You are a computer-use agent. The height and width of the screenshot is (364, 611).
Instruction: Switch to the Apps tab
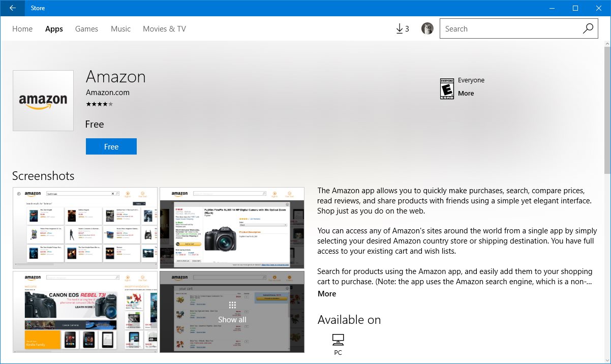(54, 29)
